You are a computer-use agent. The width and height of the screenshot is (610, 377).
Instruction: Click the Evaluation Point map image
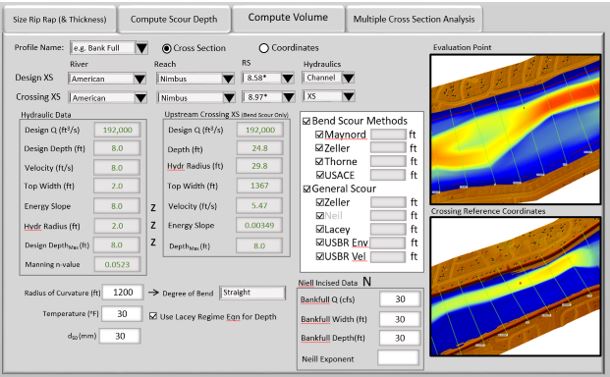click(515, 129)
